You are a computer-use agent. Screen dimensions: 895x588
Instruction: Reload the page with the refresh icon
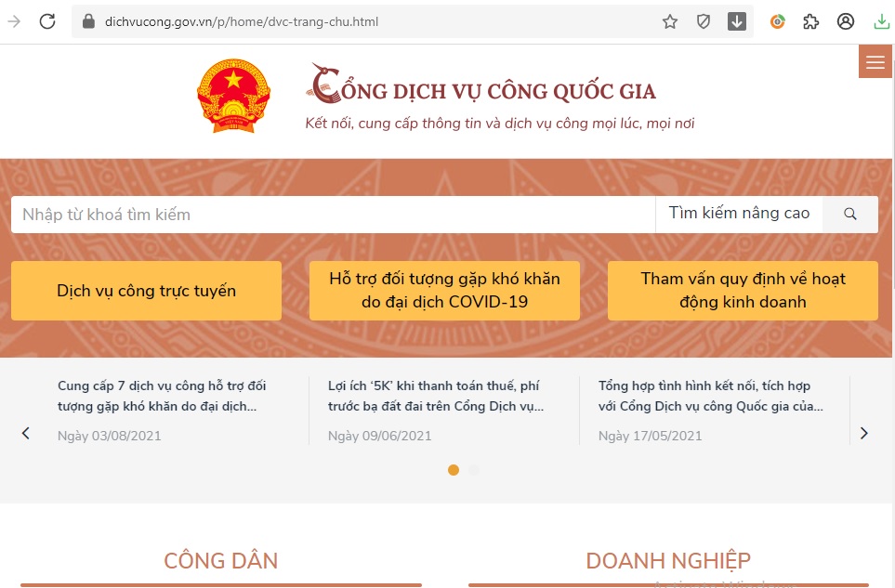(x=47, y=21)
